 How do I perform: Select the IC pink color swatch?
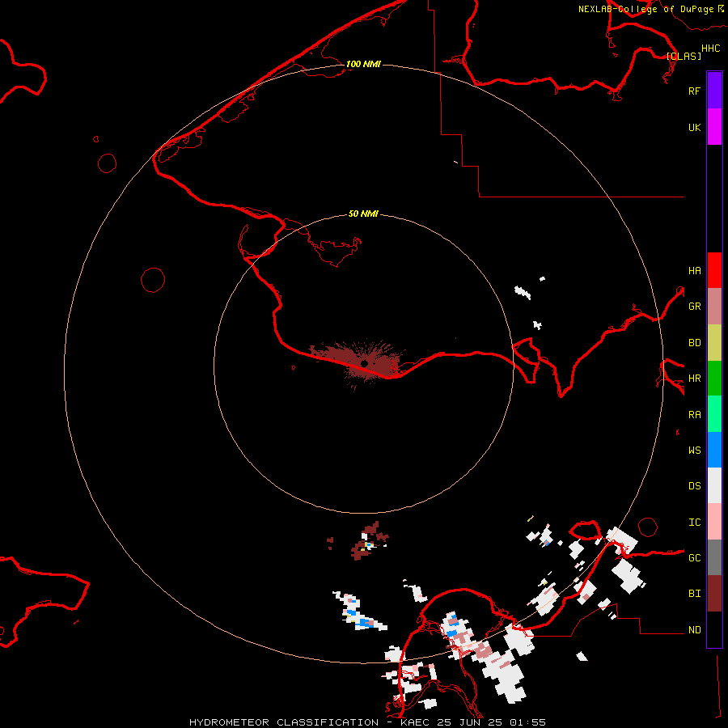coord(714,522)
